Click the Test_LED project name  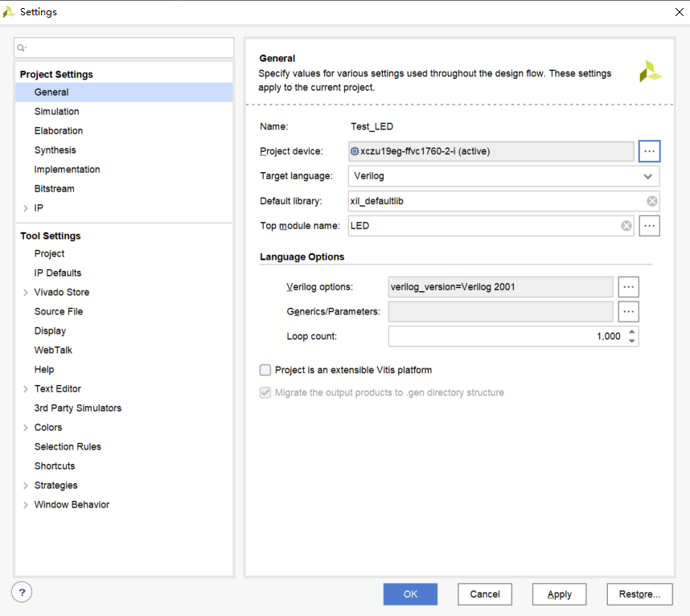click(x=372, y=127)
